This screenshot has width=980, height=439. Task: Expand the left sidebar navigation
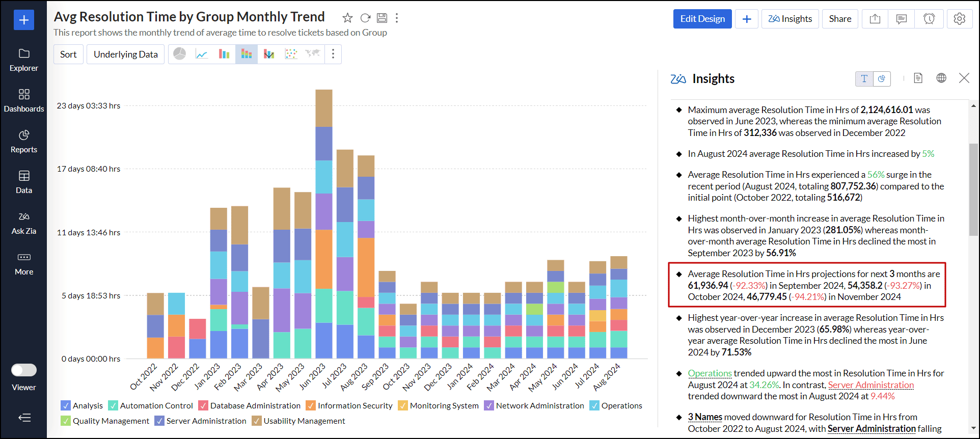24,418
